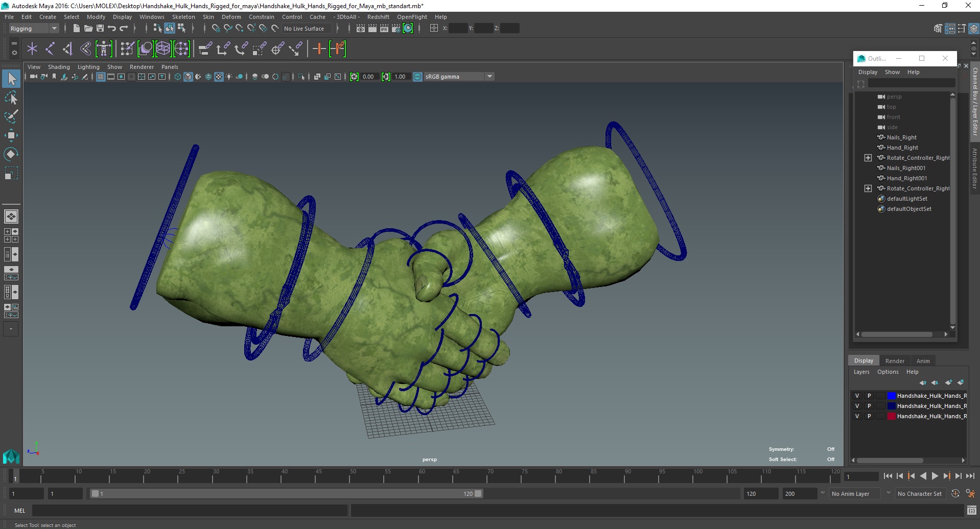Screen dimensions: 980x529
Task: Open Render Settings clapperboard with gear icon
Action: (x=396, y=29)
